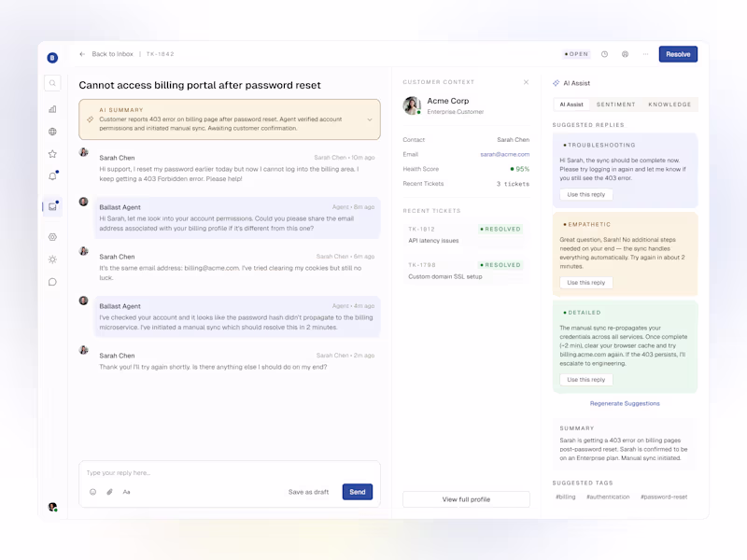Click the ticket title about billing portal
747x560 pixels.
point(200,85)
